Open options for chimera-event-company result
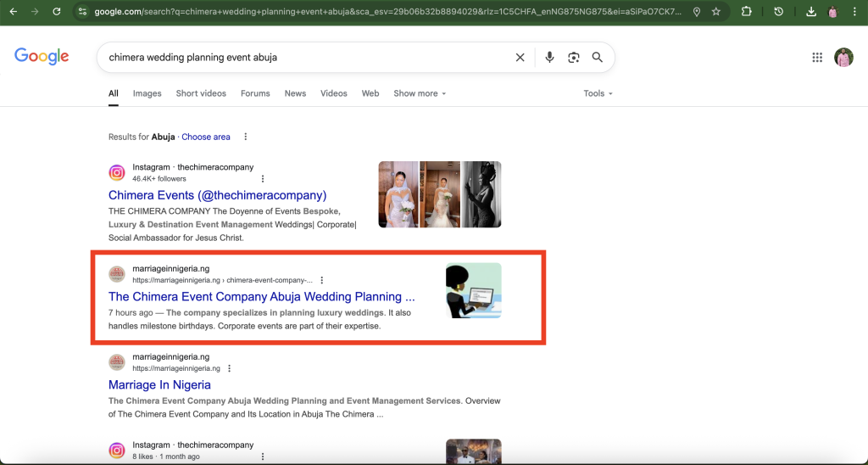Viewport: 868px width, 465px height. point(321,280)
